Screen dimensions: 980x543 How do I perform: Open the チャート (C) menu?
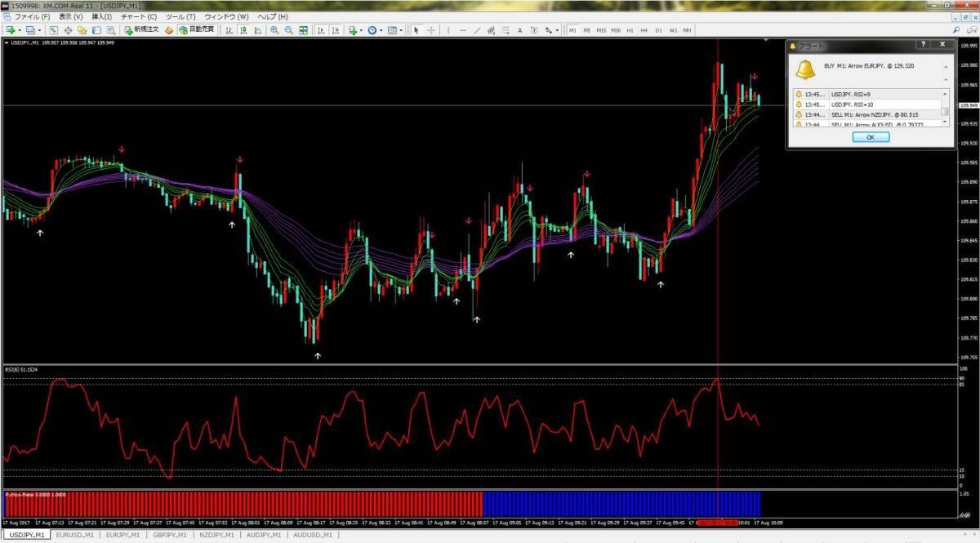click(x=138, y=16)
